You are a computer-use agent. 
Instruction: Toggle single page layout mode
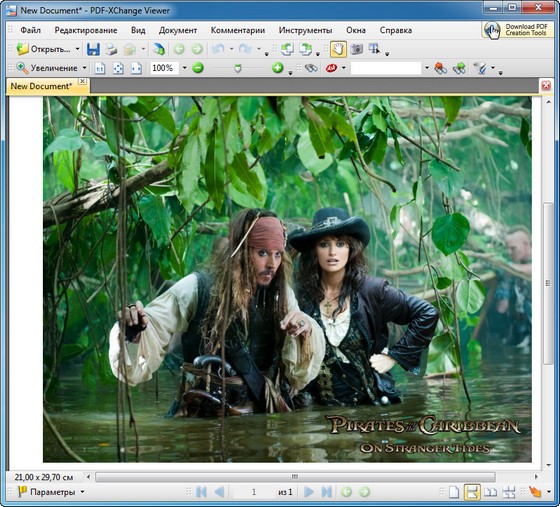[454, 492]
